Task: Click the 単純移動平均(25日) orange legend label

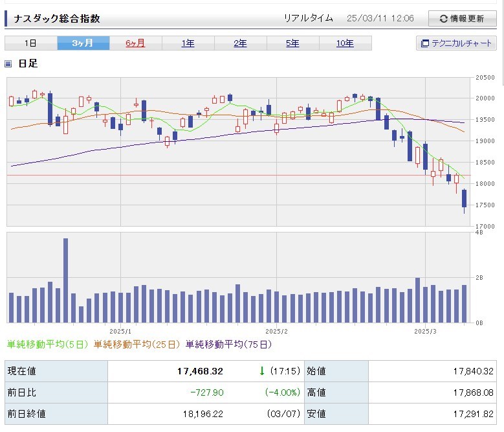Action: 137,345
